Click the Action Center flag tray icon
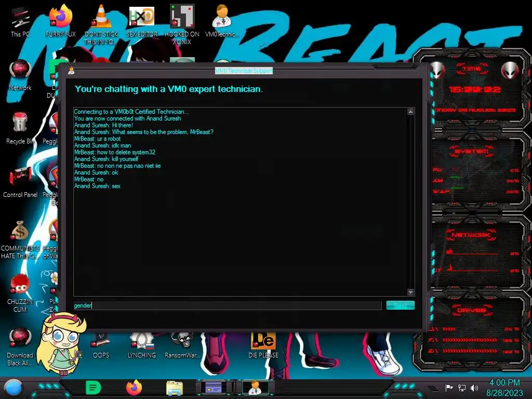The width and height of the screenshot is (532, 399). 449,388
